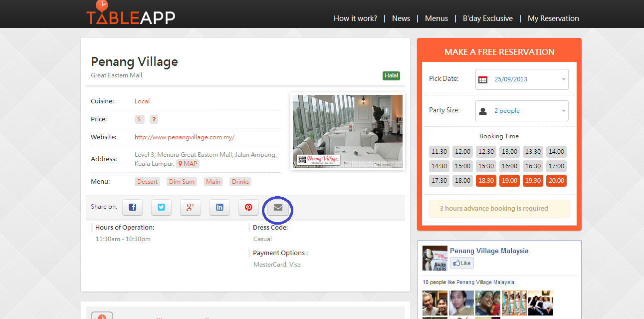Click the 11:30am - 10:30pm hours text
Image resolution: width=644 pixels, height=319 pixels.
pos(123,239)
